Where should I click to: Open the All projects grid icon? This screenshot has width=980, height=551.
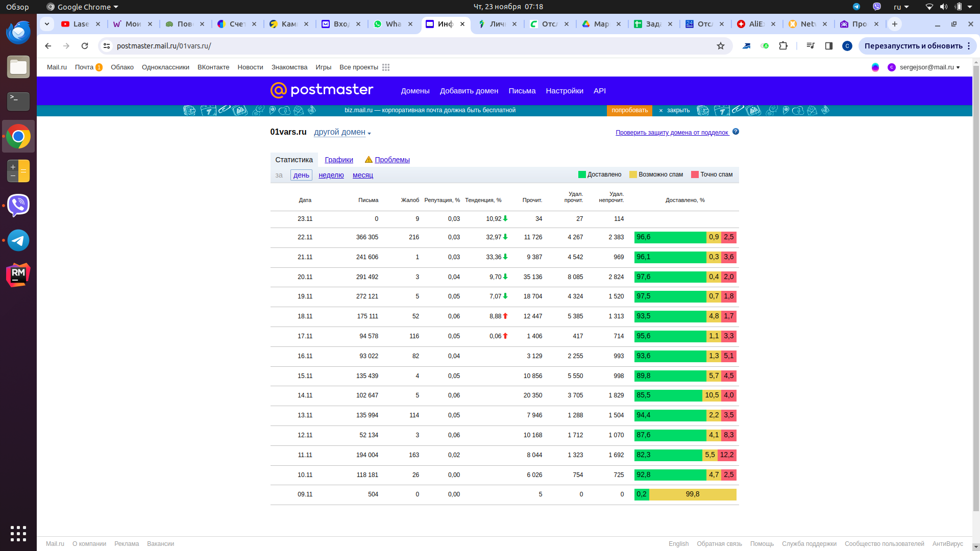[x=386, y=67]
